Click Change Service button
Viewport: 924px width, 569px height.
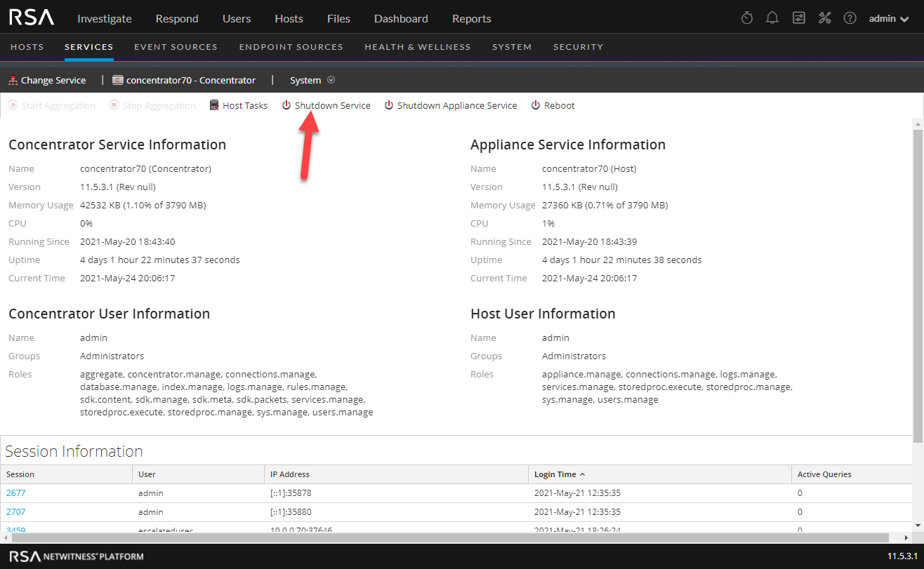(x=47, y=80)
